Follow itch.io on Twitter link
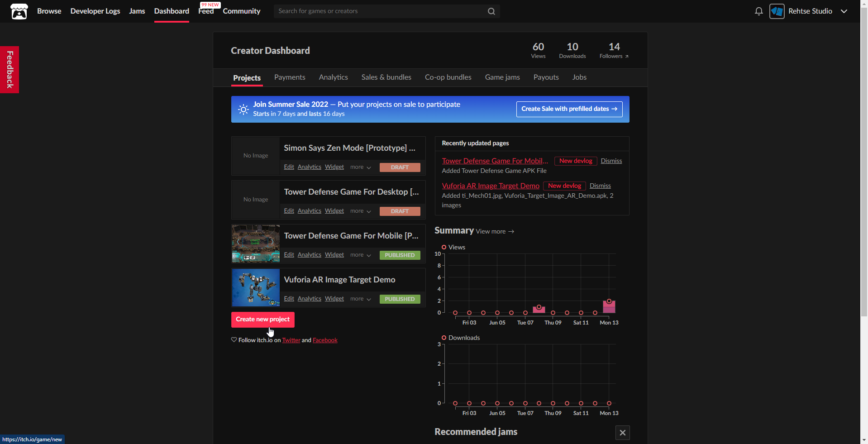This screenshot has width=868, height=444. point(291,340)
